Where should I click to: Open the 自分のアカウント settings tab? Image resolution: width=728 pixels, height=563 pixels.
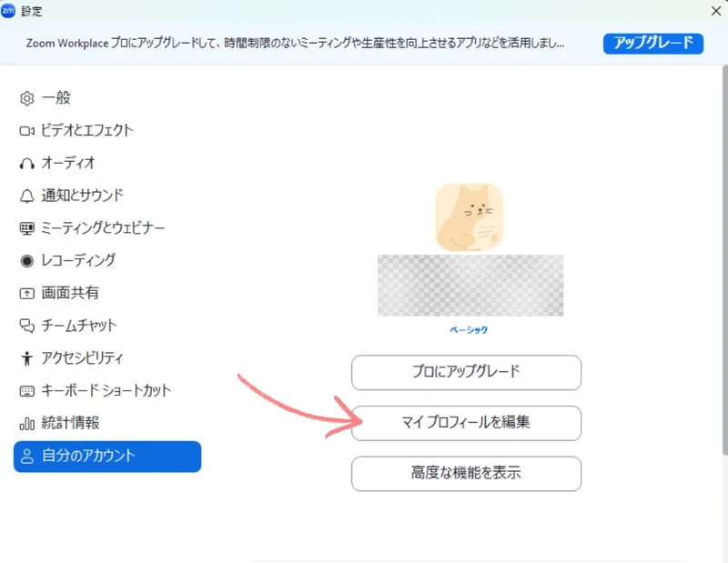(x=107, y=456)
